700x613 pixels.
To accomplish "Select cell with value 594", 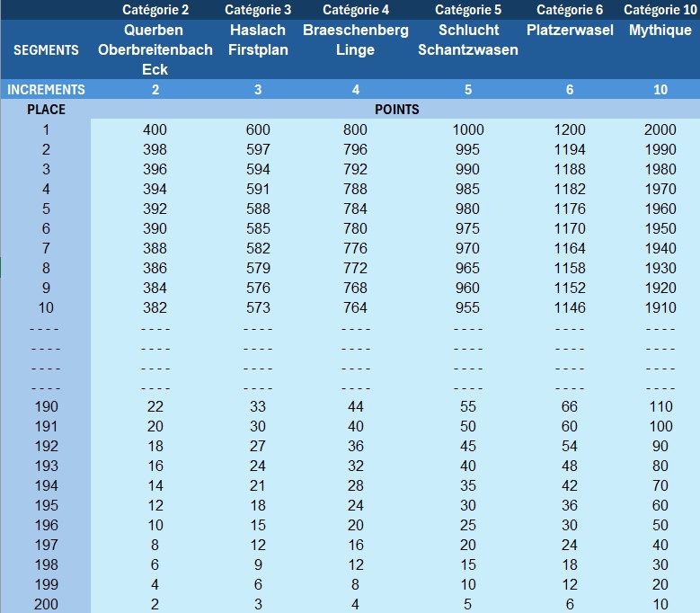I will point(258,169).
